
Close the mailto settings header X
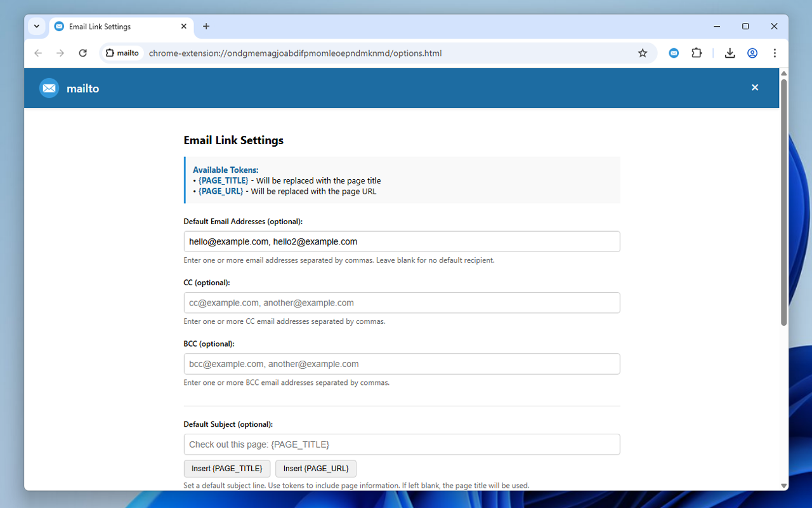(x=755, y=88)
